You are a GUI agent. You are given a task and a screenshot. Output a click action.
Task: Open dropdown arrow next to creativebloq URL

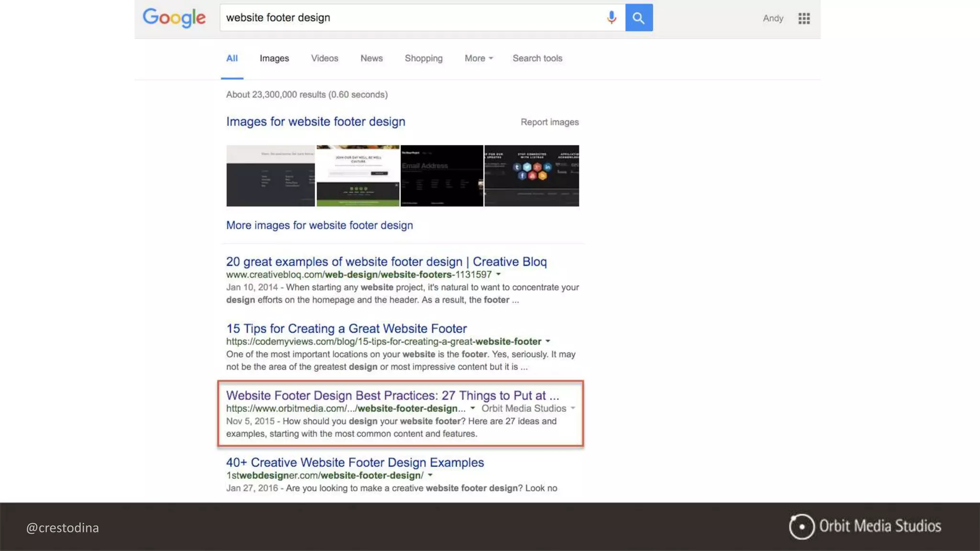499,275
